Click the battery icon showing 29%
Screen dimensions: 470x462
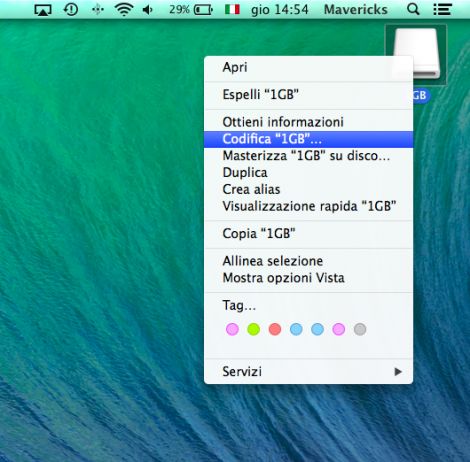(x=203, y=10)
